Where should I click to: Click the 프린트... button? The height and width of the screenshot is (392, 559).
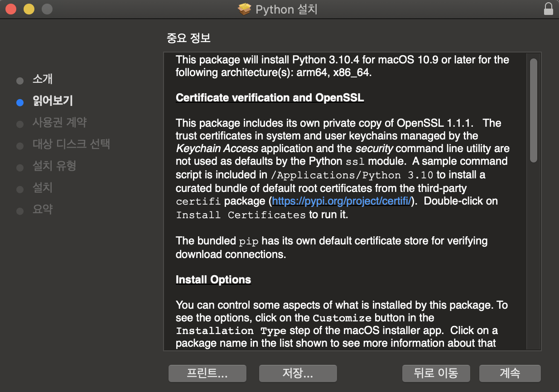tap(207, 373)
